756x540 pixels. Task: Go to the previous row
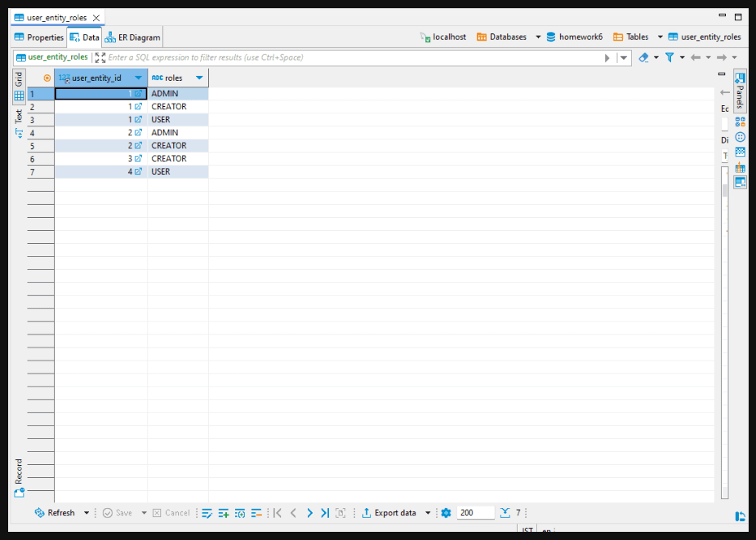click(293, 513)
